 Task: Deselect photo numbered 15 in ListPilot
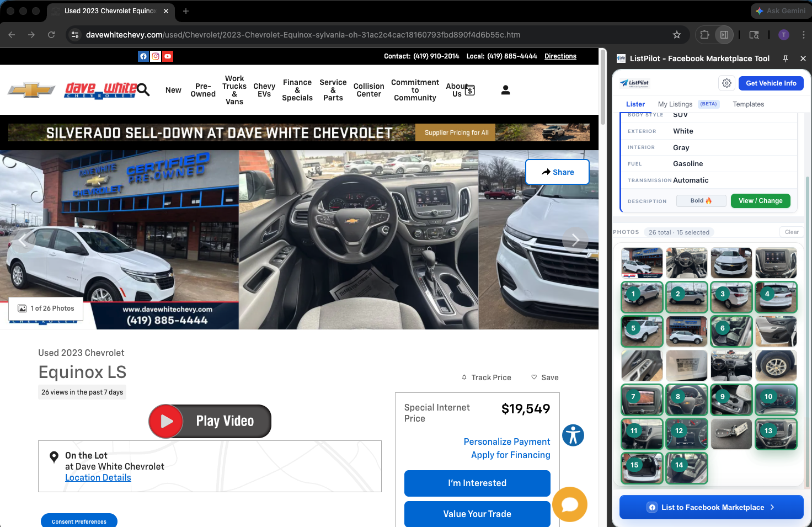[x=642, y=468]
